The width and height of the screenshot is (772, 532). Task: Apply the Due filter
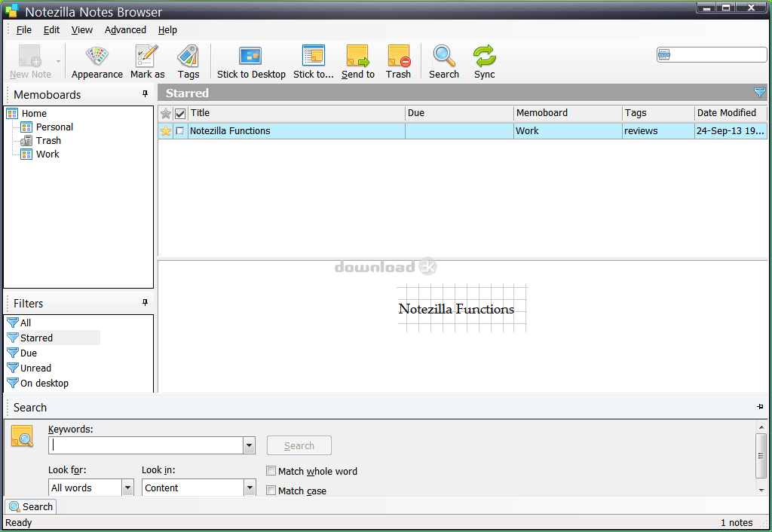tap(28, 353)
